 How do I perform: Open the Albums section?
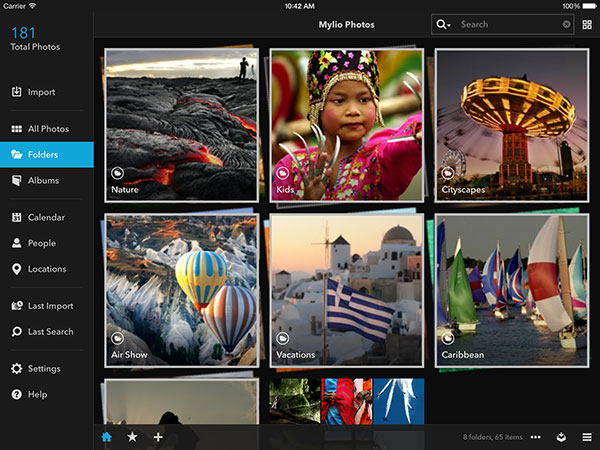coord(47,180)
